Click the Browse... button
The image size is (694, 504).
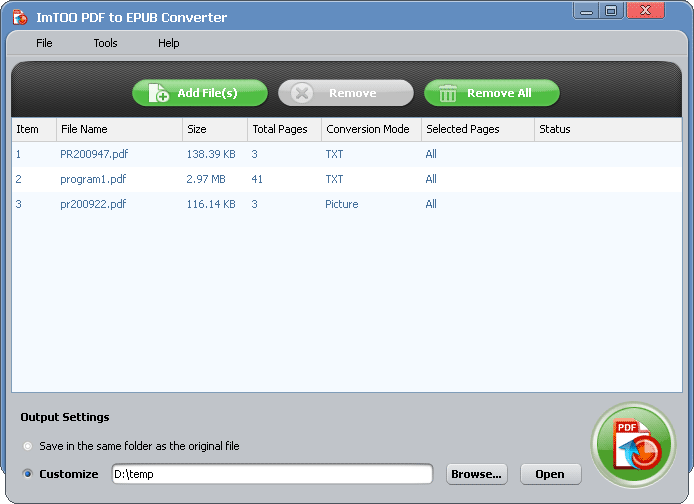[x=476, y=474]
